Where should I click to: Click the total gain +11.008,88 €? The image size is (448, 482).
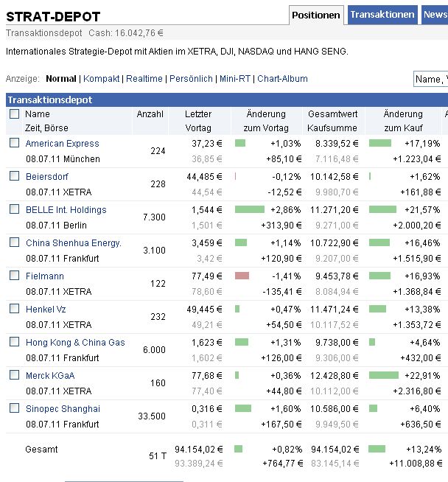tap(416, 464)
